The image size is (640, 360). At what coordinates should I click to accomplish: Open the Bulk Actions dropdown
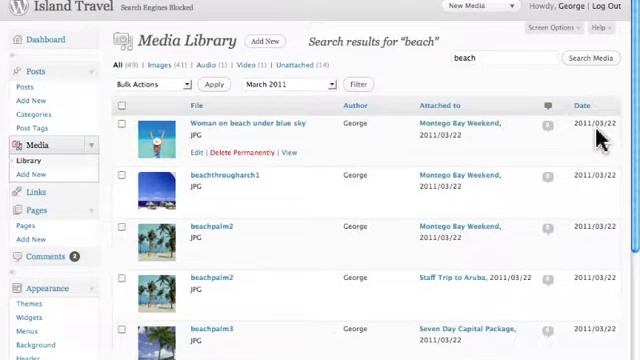[x=153, y=84]
